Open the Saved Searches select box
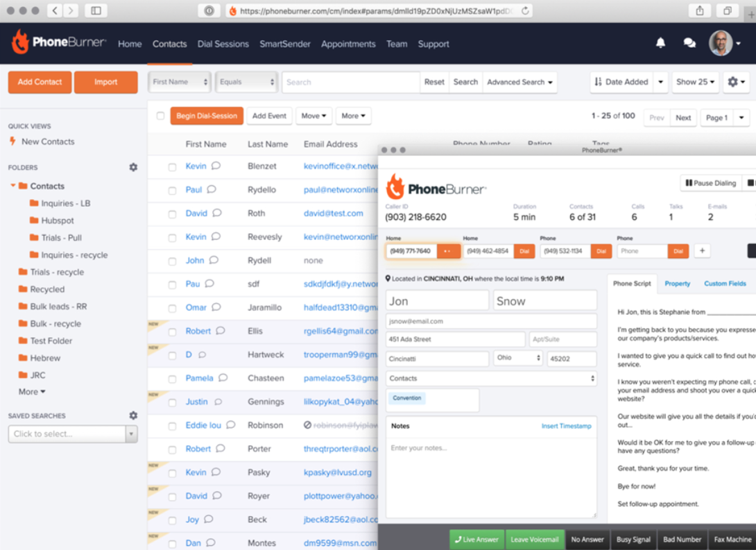 coord(73,433)
